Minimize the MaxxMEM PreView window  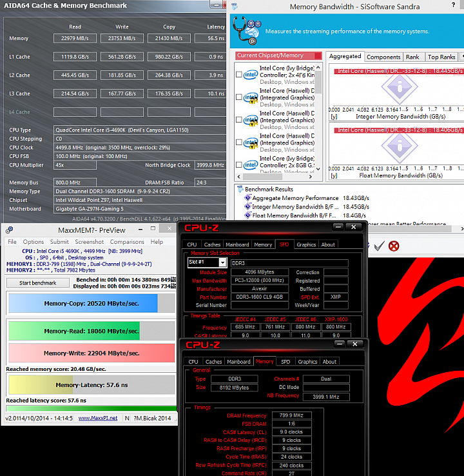pos(140,230)
